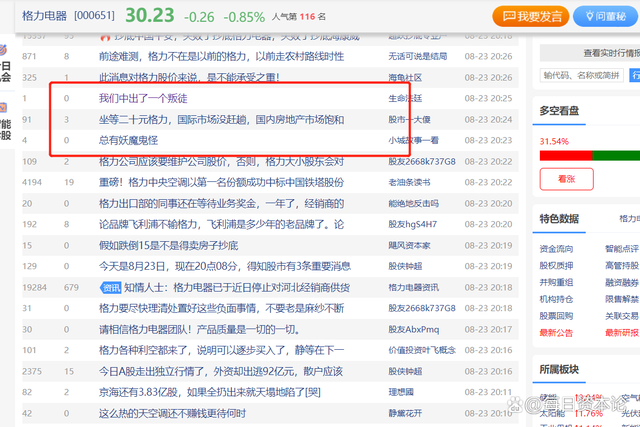View author 小城故事一看 profile
Screen dimensions: 640x427
pos(413,140)
